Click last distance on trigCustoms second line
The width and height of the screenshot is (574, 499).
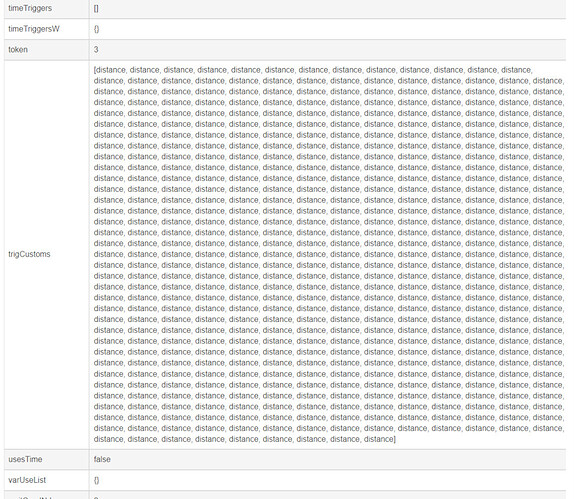[x=548, y=81]
